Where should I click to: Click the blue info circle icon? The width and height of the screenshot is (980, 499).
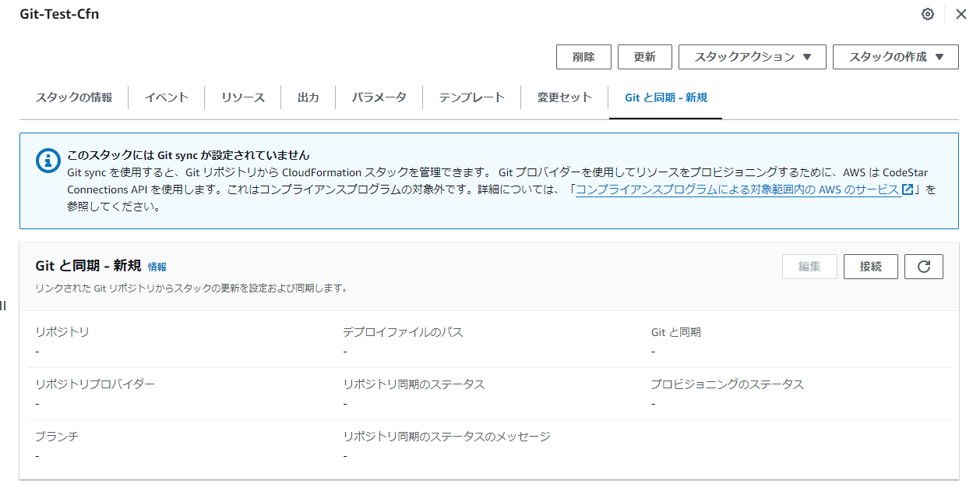click(48, 160)
